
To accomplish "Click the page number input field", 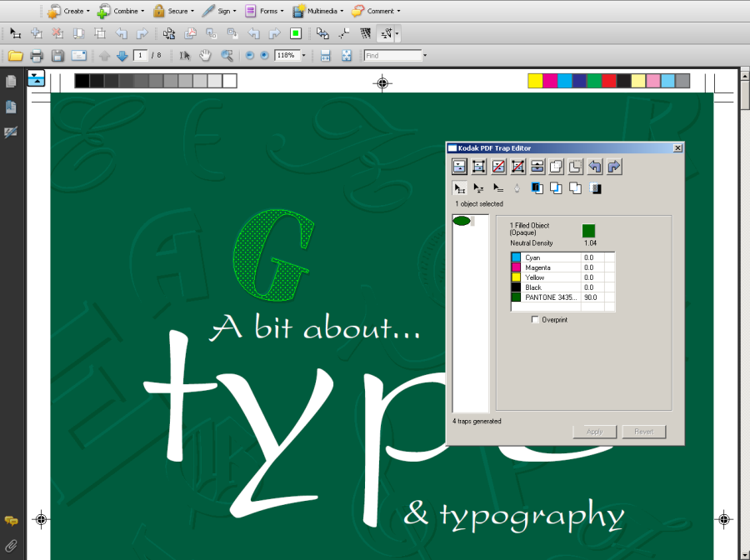I will pos(140,56).
